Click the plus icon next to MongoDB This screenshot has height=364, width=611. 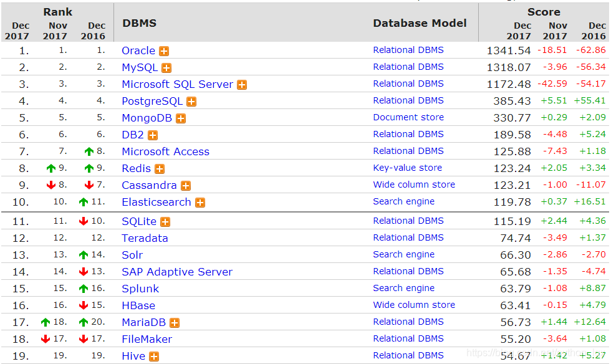point(181,118)
